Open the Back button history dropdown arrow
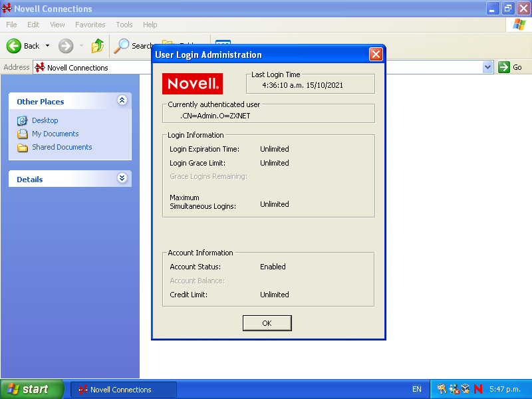Image resolution: width=532 pixels, height=399 pixels. 47,46
